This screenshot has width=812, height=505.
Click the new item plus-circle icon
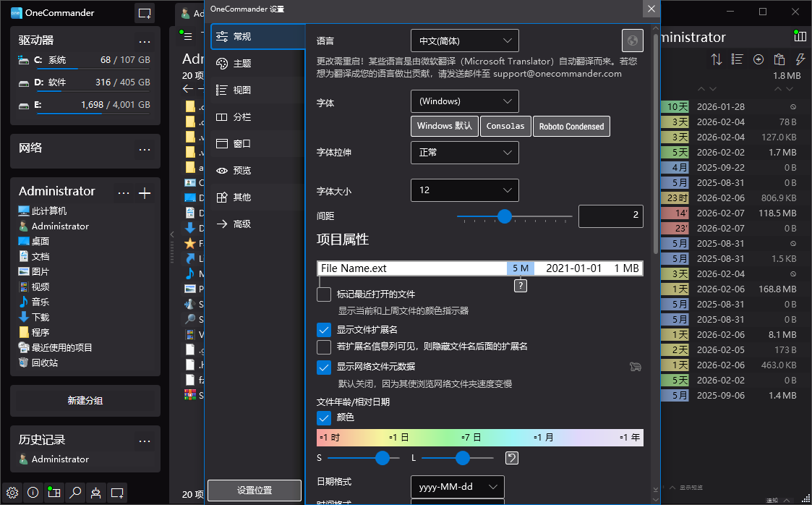coord(758,59)
